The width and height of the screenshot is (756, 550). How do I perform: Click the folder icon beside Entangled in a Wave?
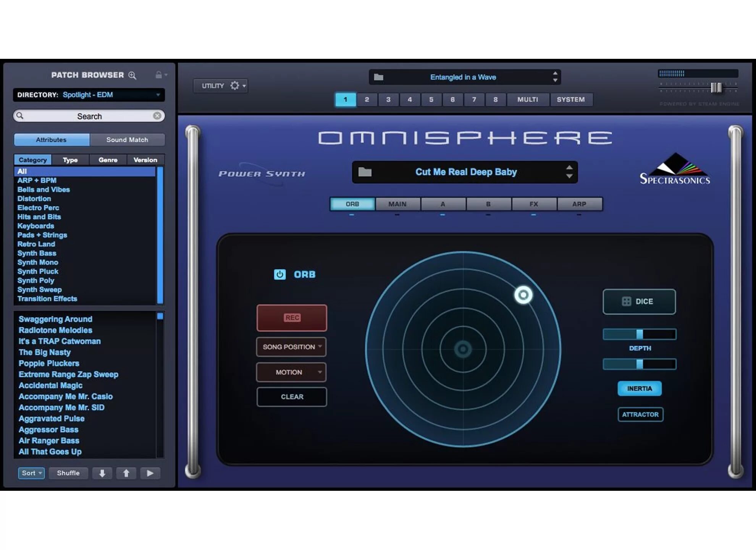tap(378, 77)
